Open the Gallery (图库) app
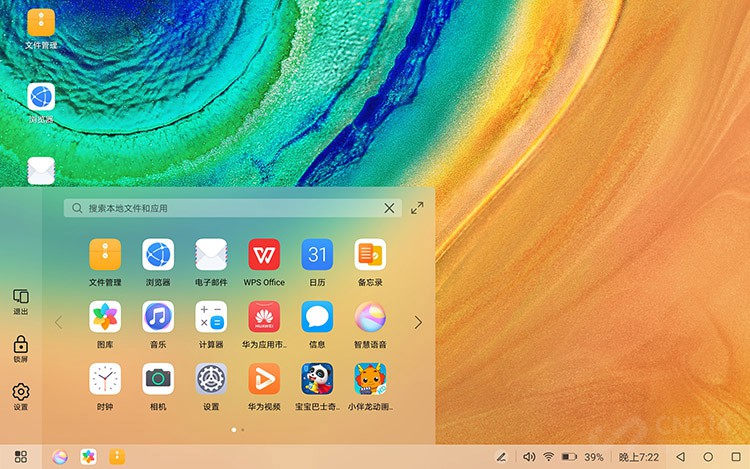Screen dimensions: 750x469 (x=105, y=317)
